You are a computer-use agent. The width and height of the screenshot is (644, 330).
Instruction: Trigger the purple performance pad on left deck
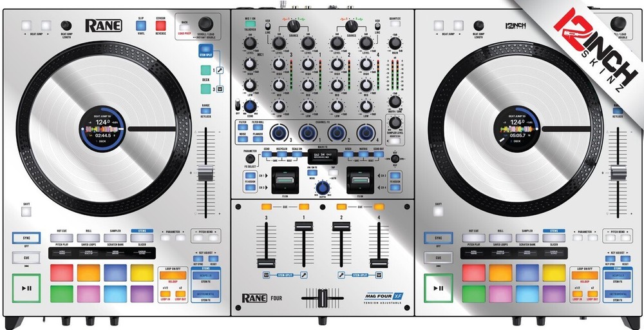[142, 294]
